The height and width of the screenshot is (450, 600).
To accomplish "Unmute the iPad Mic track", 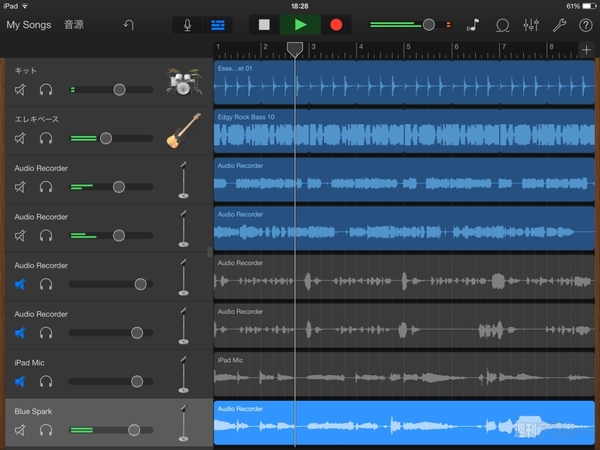I will [x=21, y=382].
